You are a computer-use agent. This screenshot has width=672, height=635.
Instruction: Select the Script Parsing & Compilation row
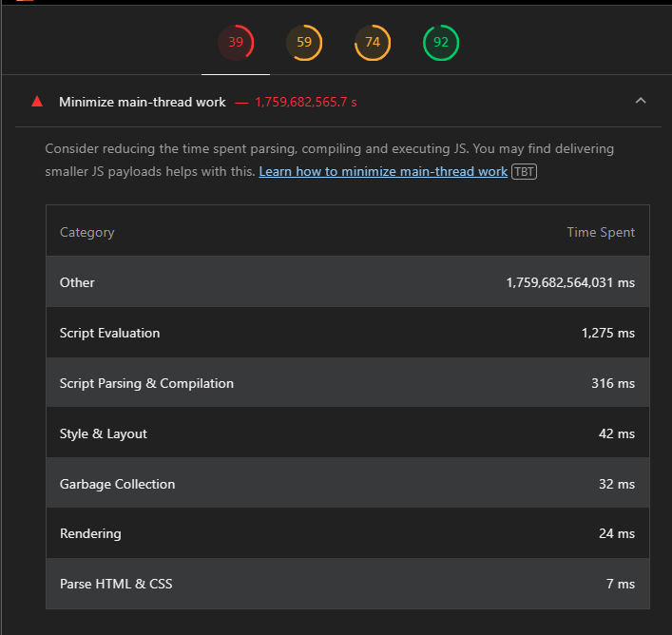[347, 383]
